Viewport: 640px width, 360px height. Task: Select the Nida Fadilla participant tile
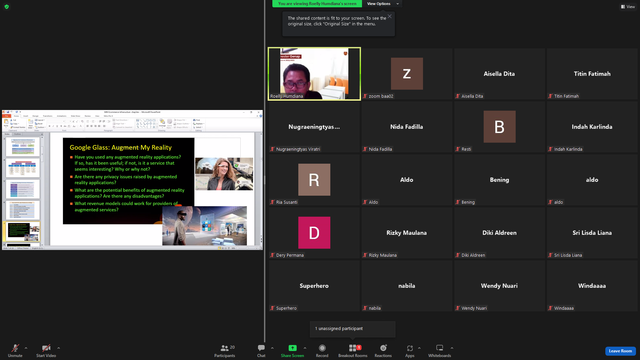(407, 127)
